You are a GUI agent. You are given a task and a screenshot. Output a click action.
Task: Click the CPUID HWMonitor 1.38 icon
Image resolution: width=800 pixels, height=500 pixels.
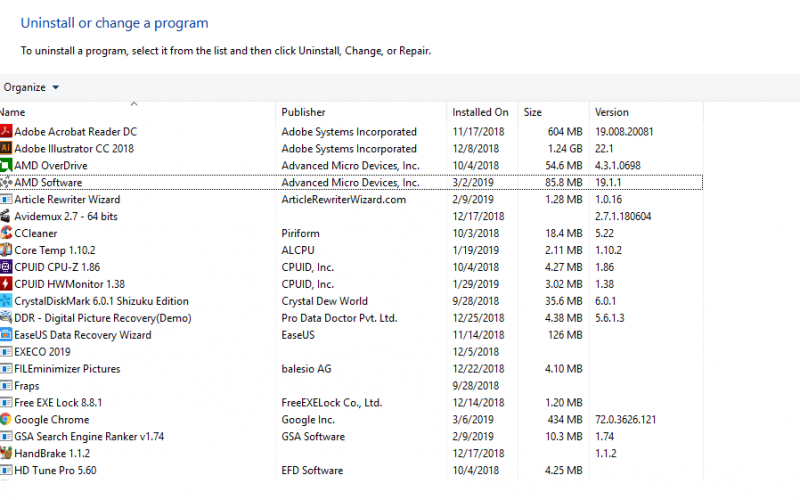6,283
